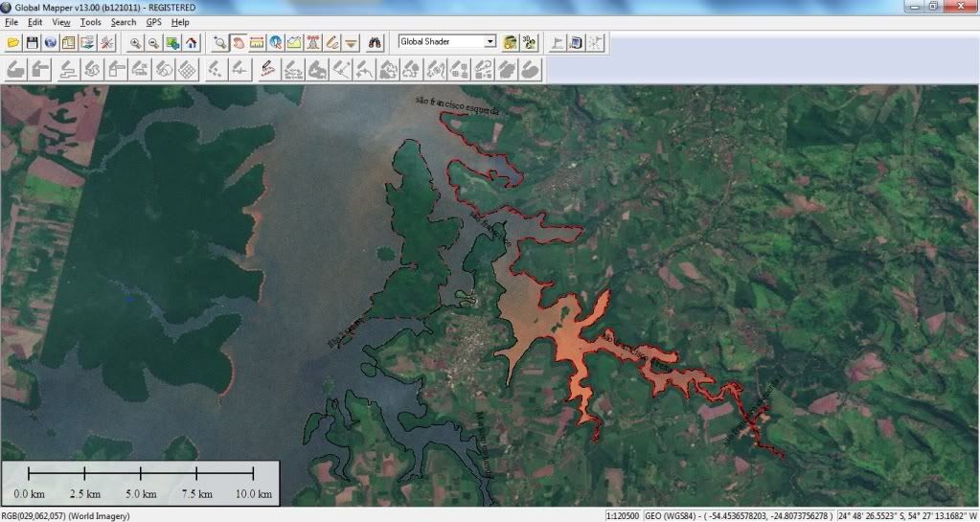Click the orange highlighted reservoir polygon
The height and width of the screenshot is (522, 980).
coord(556,330)
